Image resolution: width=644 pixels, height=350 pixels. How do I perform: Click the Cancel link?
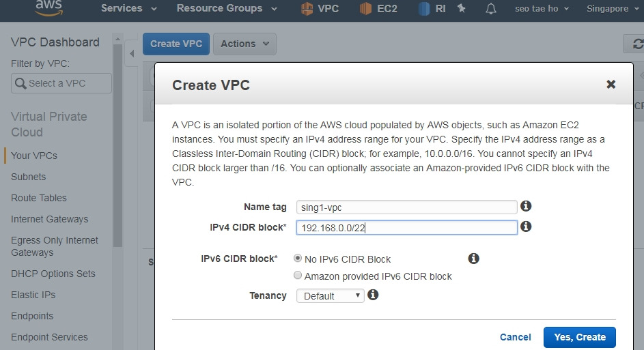click(x=516, y=337)
